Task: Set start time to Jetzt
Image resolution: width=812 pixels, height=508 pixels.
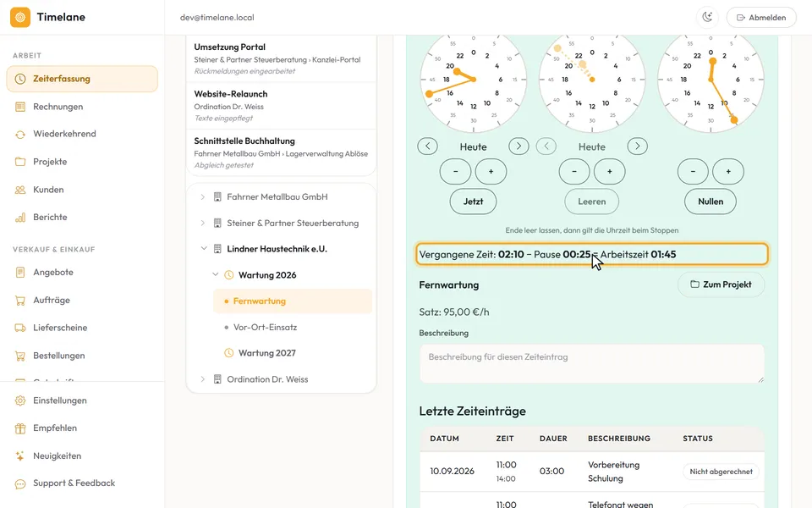Action: point(474,202)
